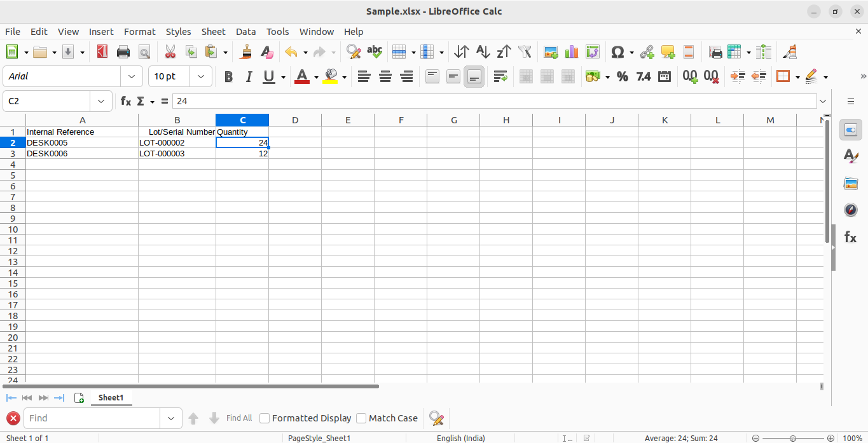Open Function Wizard fx icon

pos(126,101)
